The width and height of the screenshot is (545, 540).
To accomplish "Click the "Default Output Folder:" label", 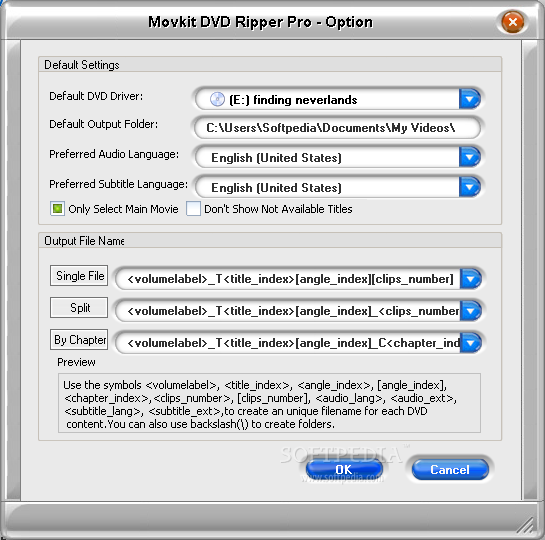I will (103, 124).
